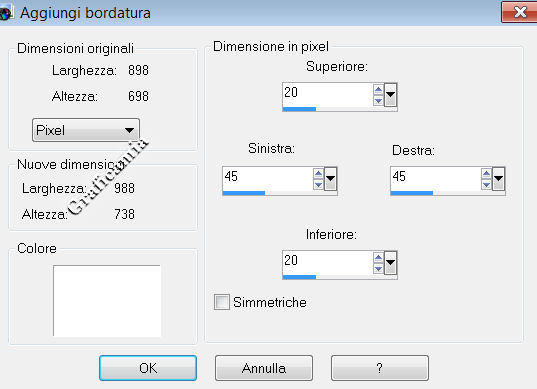Image resolution: width=537 pixels, height=389 pixels.
Task: Expand the Destra slider dropdown arrow
Action: point(498,178)
